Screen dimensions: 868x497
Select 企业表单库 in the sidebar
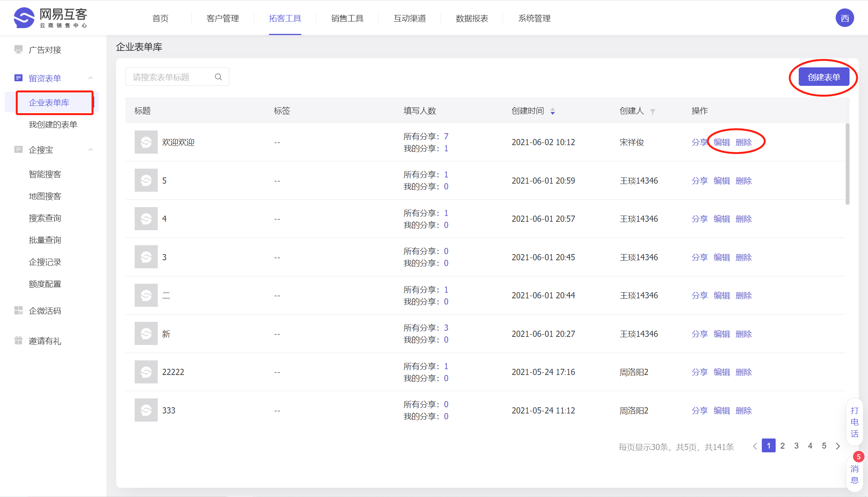click(49, 102)
